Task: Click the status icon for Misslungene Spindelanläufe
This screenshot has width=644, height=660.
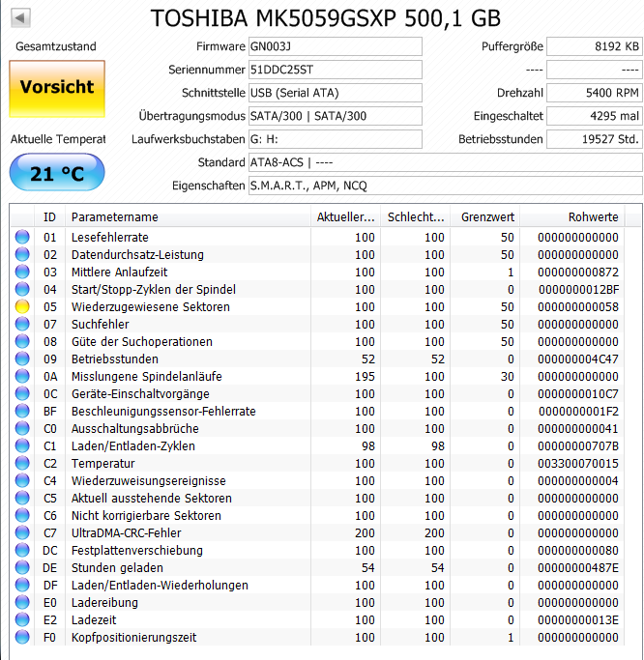Action: [x=22, y=376]
